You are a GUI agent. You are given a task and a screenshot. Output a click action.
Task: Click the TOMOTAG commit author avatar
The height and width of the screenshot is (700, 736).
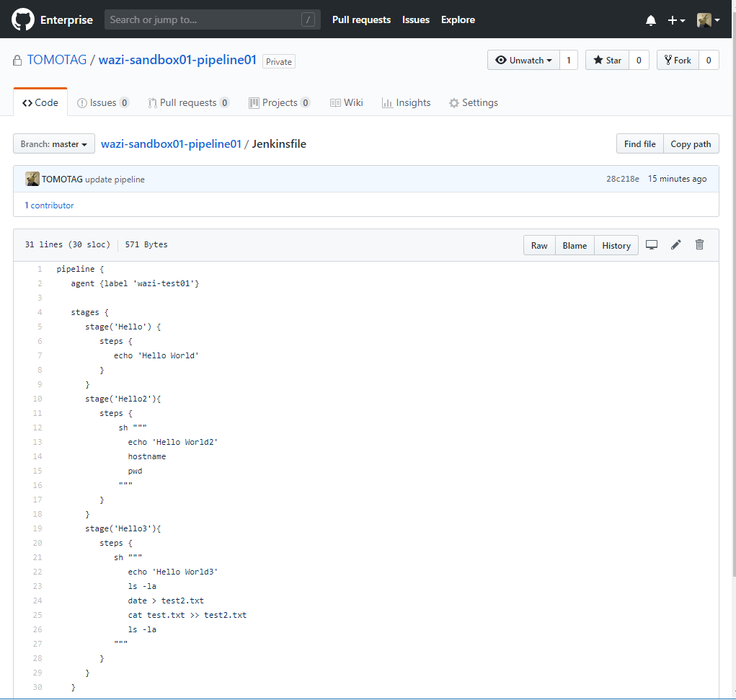pyautogui.click(x=32, y=179)
